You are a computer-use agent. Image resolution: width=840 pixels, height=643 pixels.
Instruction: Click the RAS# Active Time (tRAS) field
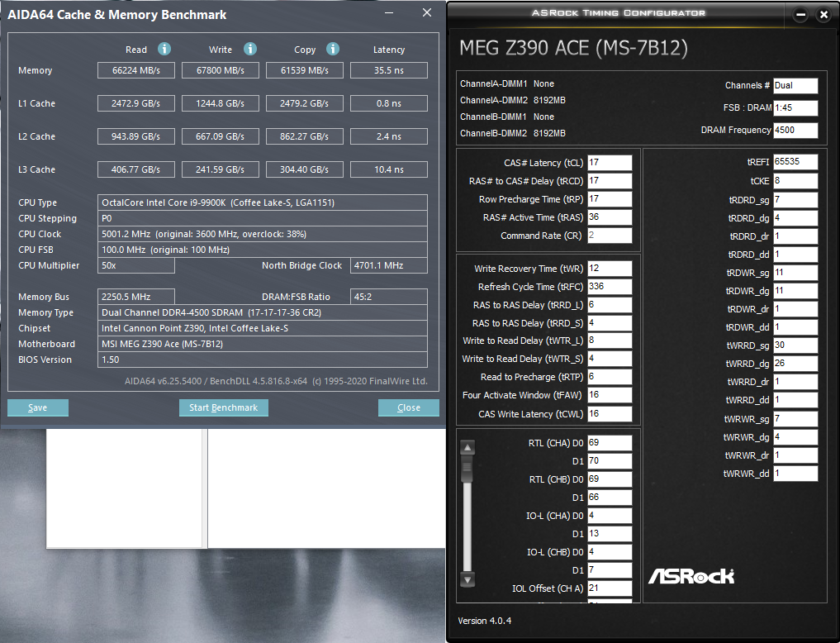(610, 217)
